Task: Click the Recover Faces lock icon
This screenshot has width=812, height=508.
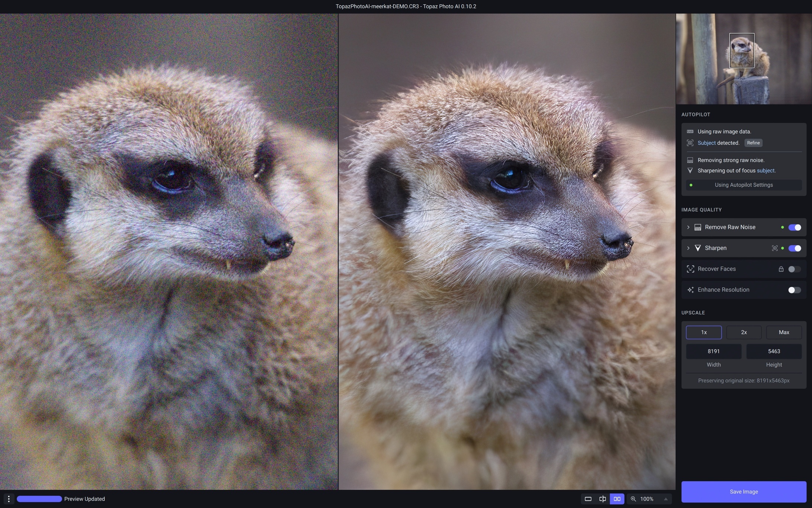Action: pyautogui.click(x=781, y=269)
